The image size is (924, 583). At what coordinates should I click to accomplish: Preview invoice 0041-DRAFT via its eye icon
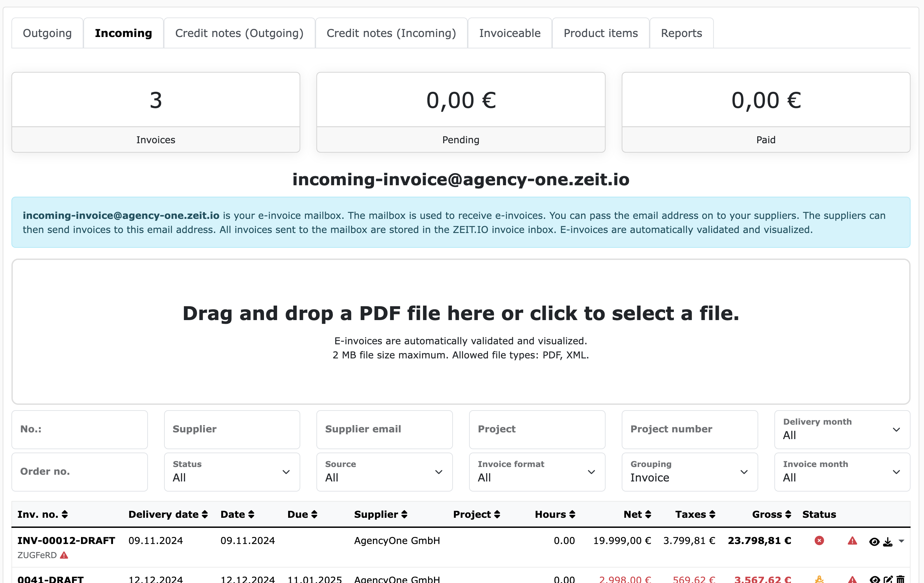(x=875, y=580)
